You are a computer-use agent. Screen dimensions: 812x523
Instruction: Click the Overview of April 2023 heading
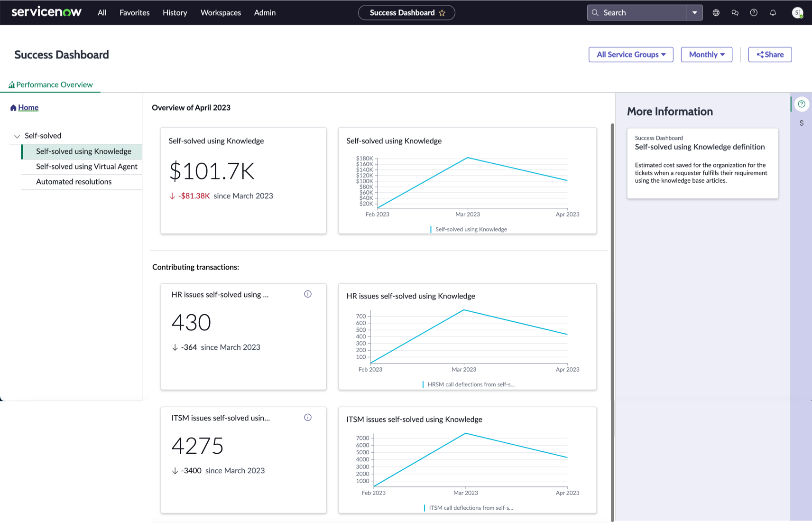click(x=191, y=108)
